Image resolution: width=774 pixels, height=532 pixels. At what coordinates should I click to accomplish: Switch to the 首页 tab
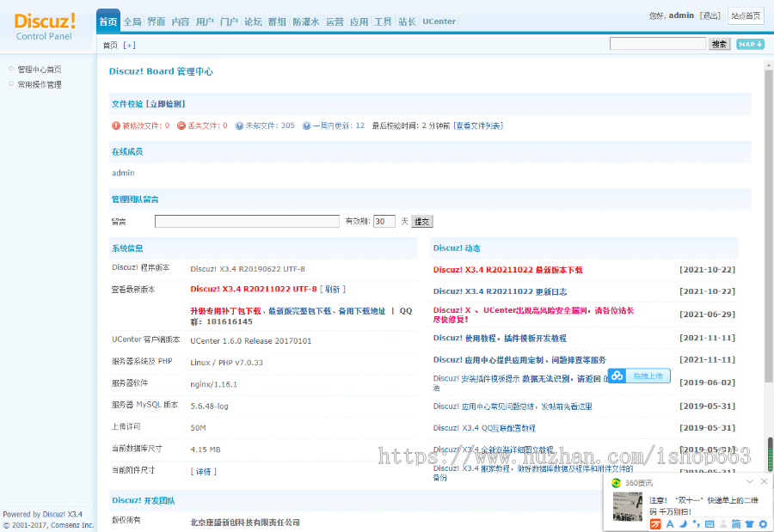click(108, 21)
